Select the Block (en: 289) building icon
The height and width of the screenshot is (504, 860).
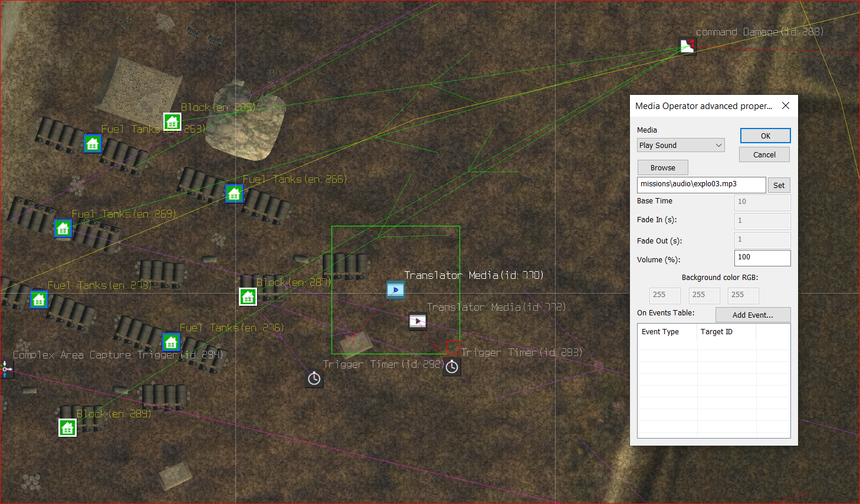click(x=68, y=427)
